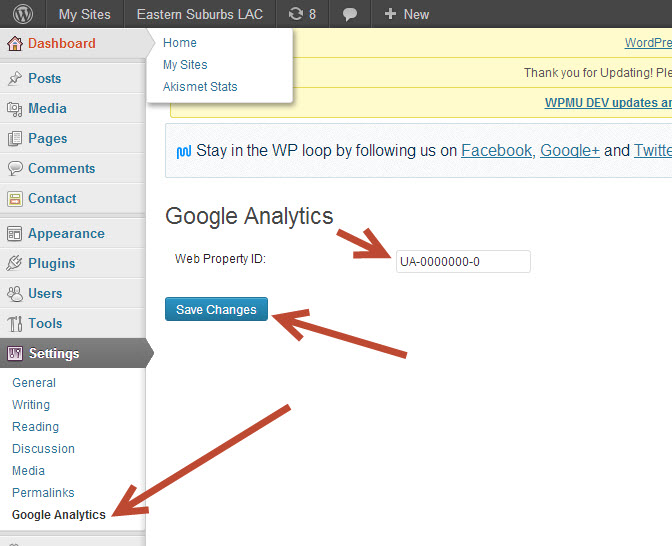Open General settings submenu
This screenshot has height=546, width=672.
pos(34,383)
